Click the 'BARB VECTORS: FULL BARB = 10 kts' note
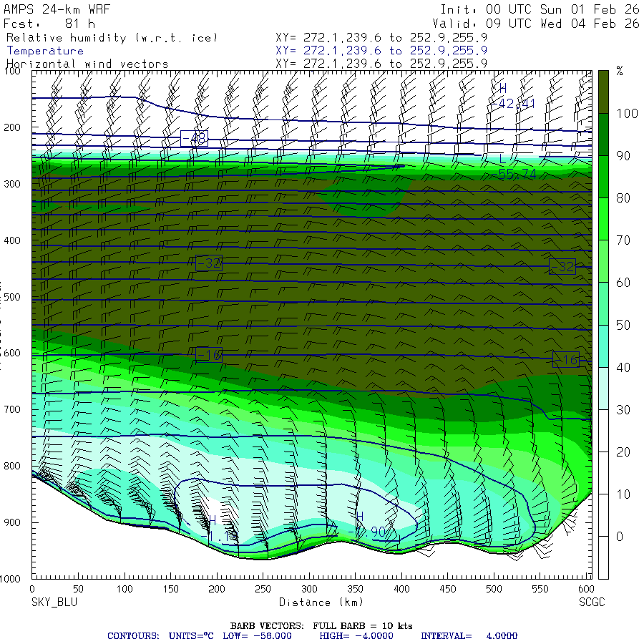Viewport: 644px width, 644px height. pyautogui.click(x=321, y=626)
